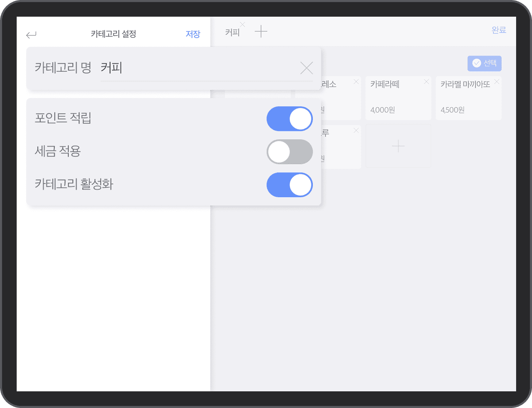Open the 카페라떼 item card

click(x=398, y=99)
